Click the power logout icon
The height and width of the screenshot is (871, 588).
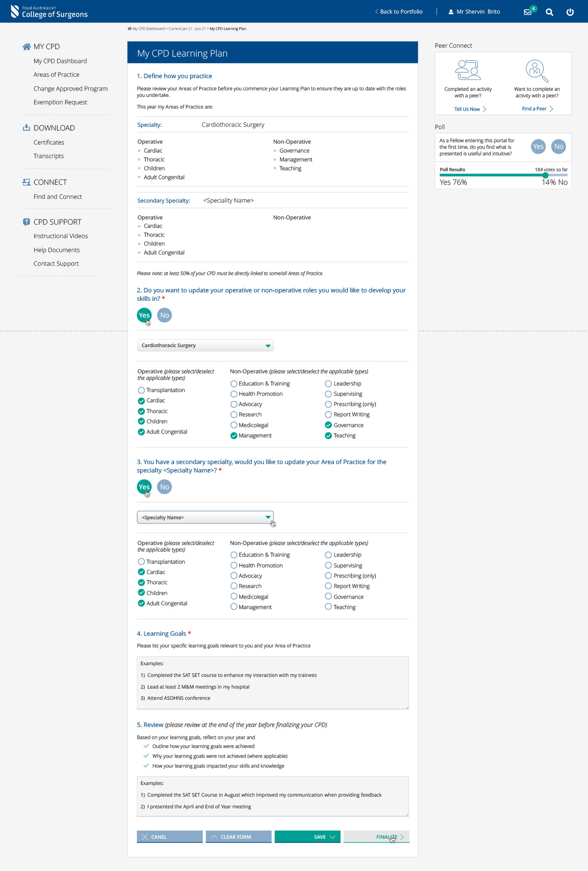coord(570,12)
